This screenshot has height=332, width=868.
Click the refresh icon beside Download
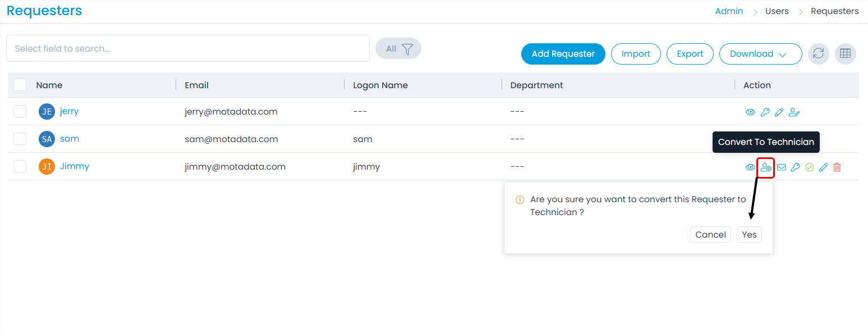(818, 54)
